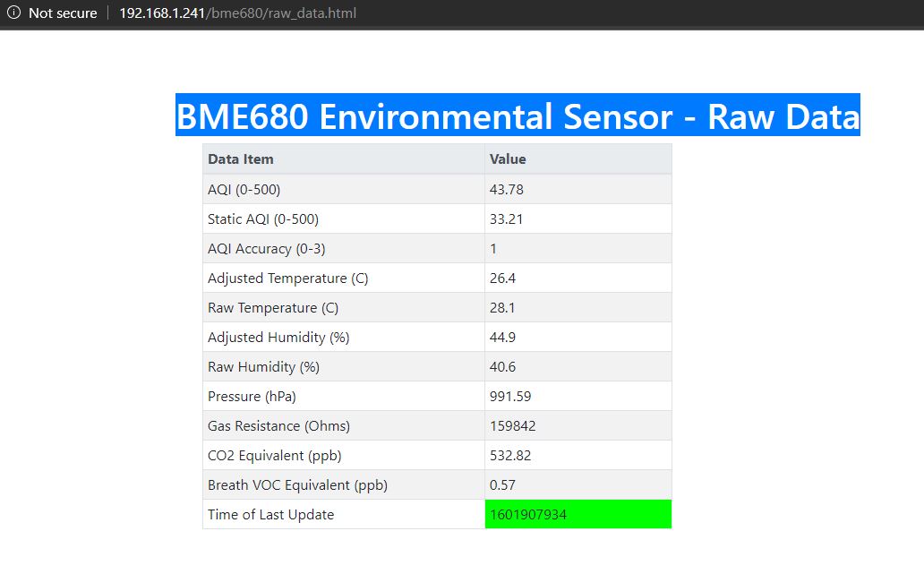Click the 'Value' column header
This screenshot has width=924, height=574.
[x=508, y=159]
